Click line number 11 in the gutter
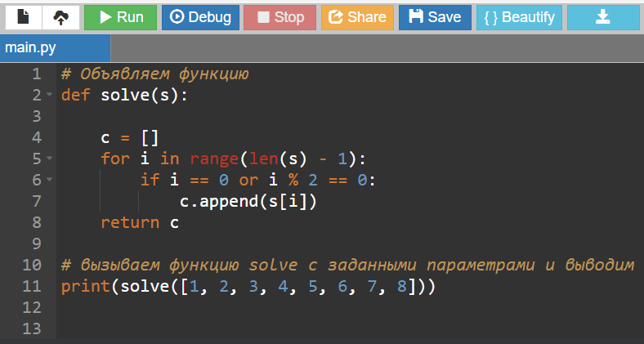 [x=32, y=286]
